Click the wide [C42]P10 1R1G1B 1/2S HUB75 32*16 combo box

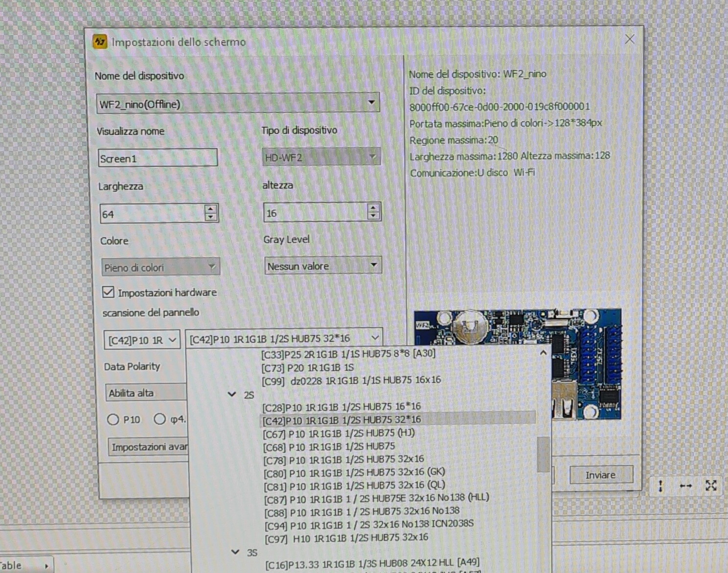pyautogui.click(x=284, y=338)
